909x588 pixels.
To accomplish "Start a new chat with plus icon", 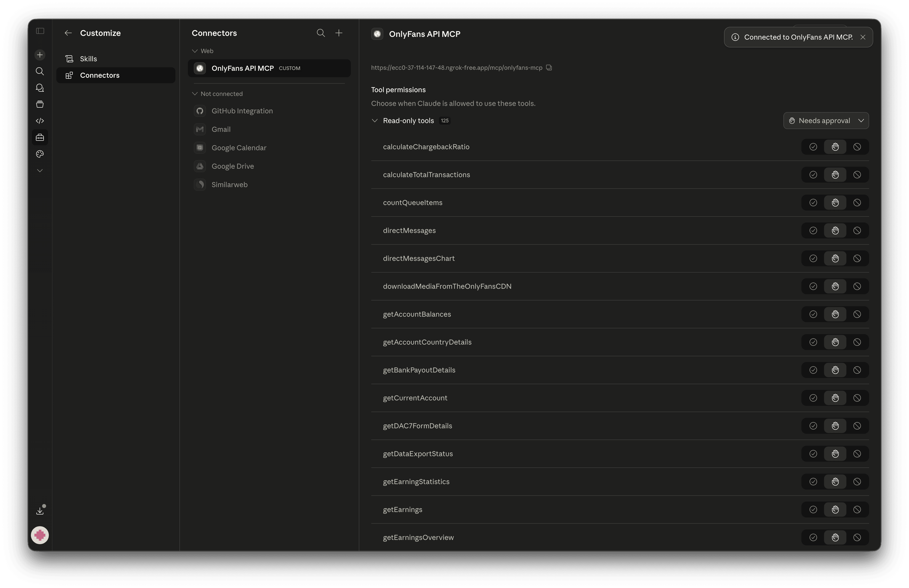I will coord(40,55).
